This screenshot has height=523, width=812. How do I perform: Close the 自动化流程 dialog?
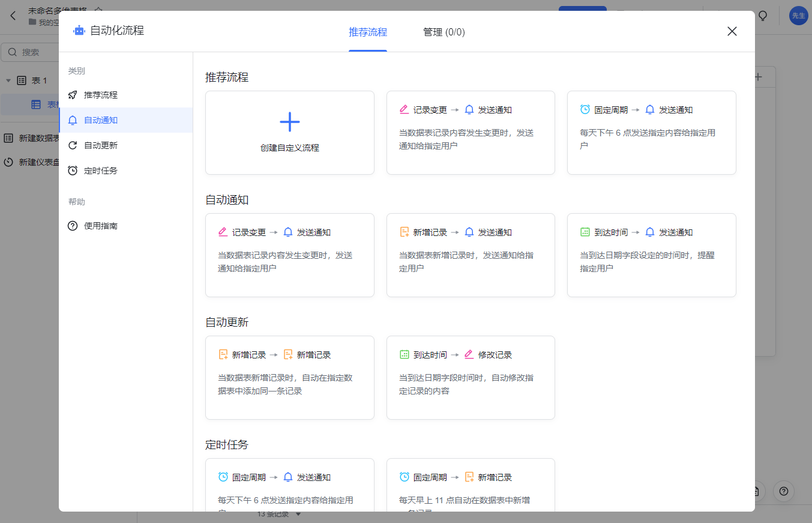[732, 31]
